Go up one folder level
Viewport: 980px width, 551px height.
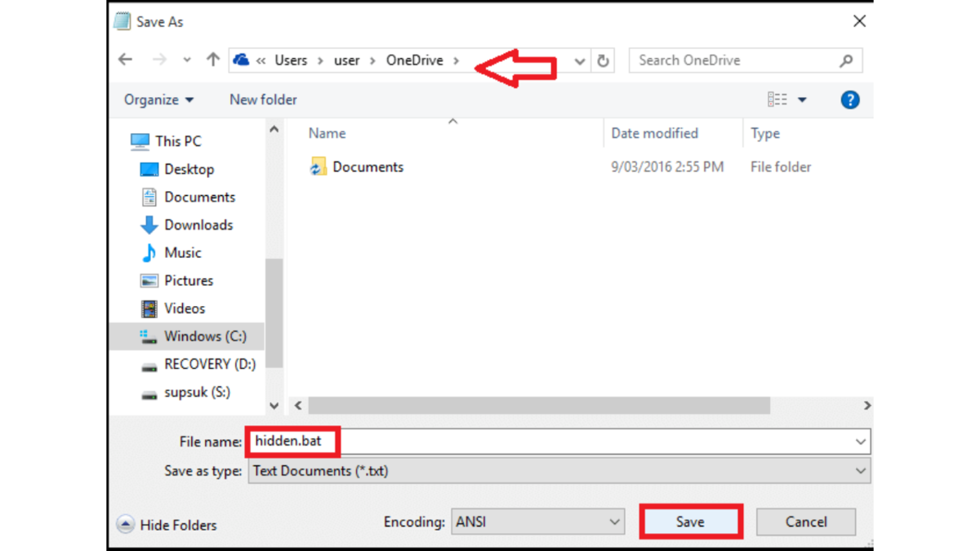[x=212, y=60]
